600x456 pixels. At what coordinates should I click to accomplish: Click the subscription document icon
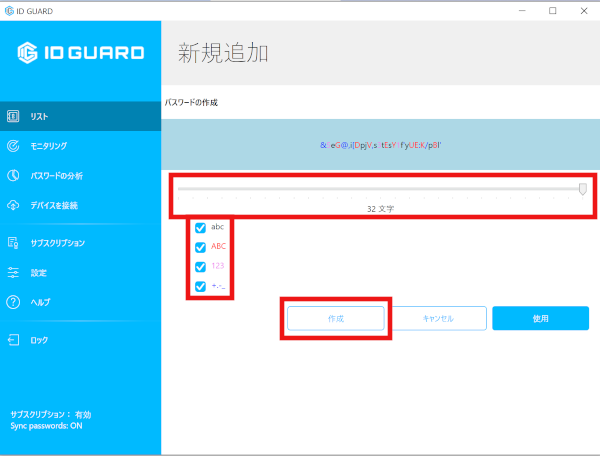tap(13, 243)
